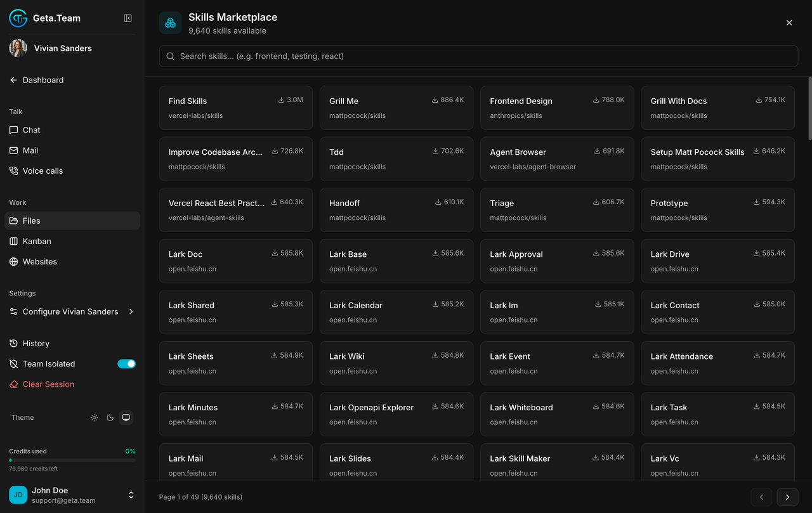Go to the next skills page

tap(787, 497)
